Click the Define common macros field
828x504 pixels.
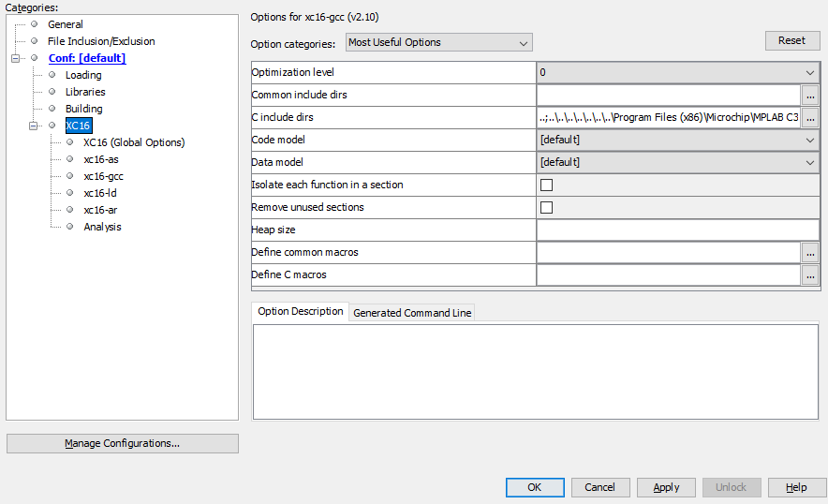click(669, 253)
